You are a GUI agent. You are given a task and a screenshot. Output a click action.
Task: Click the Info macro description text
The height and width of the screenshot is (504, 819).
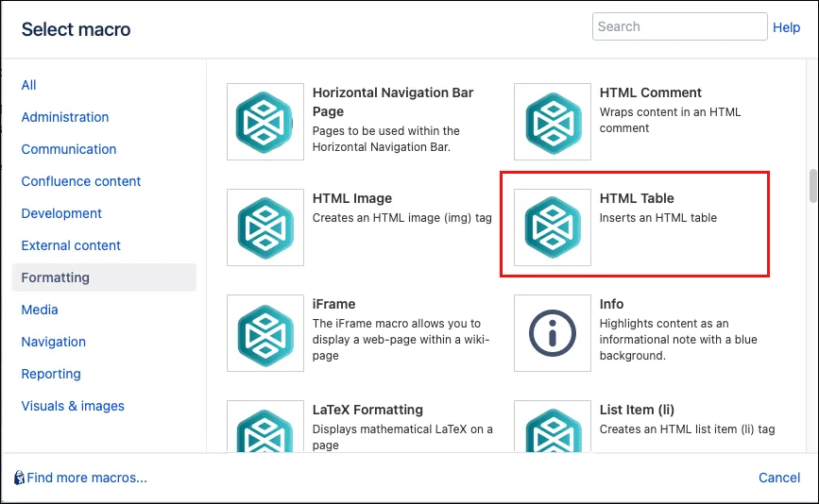[x=678, y=340]
